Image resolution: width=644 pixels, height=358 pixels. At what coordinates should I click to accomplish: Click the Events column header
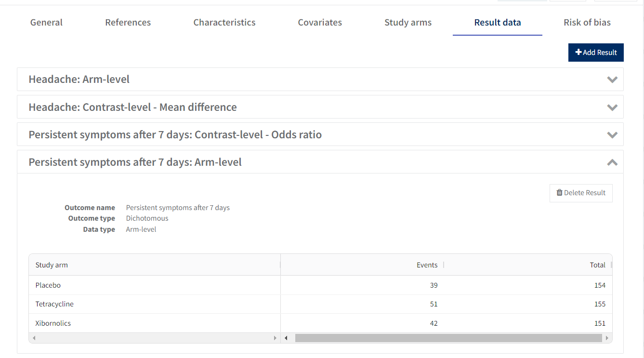427,265
